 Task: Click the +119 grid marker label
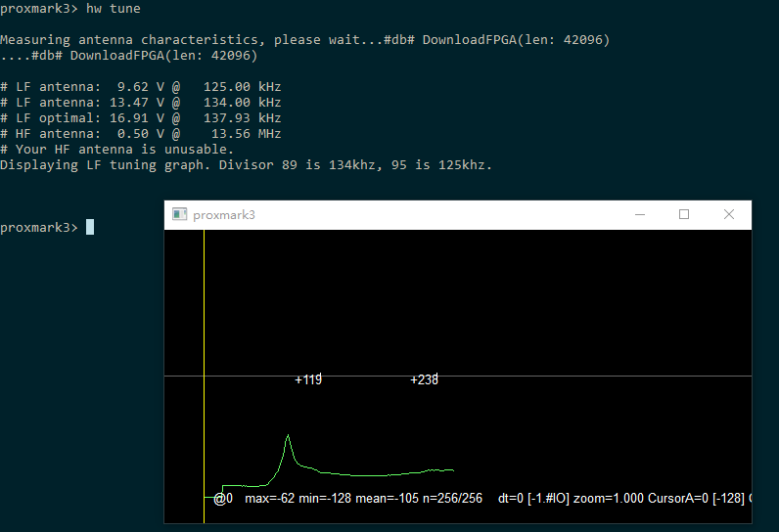click(308, 379)
